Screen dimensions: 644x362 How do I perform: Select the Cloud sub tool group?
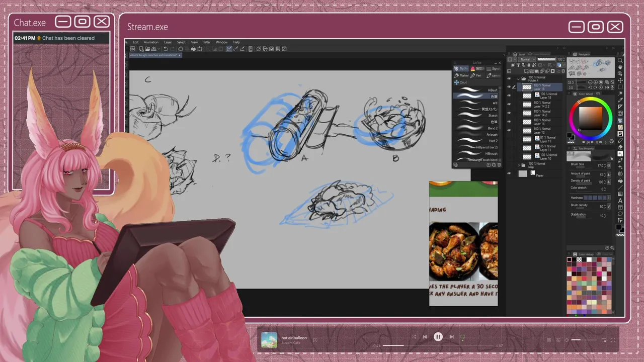tap(460, 82)
